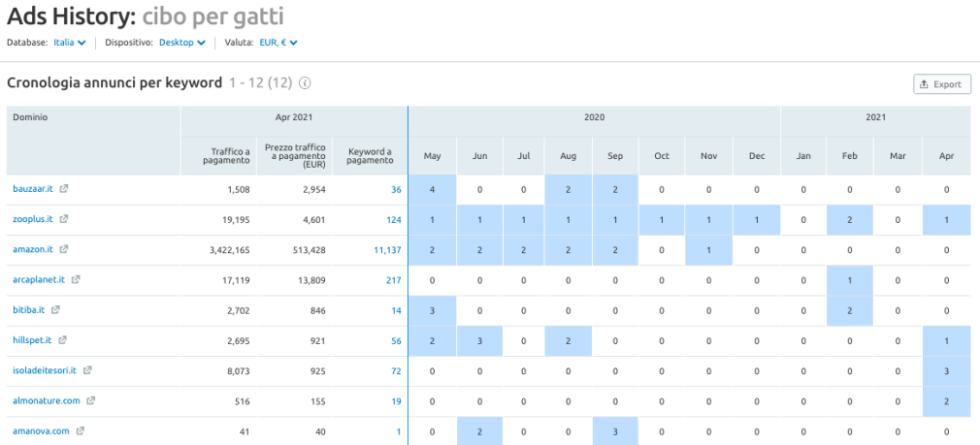Click paid keywords count 19 for almonature.com
The image size is (980, 445).
click(396, 401)
